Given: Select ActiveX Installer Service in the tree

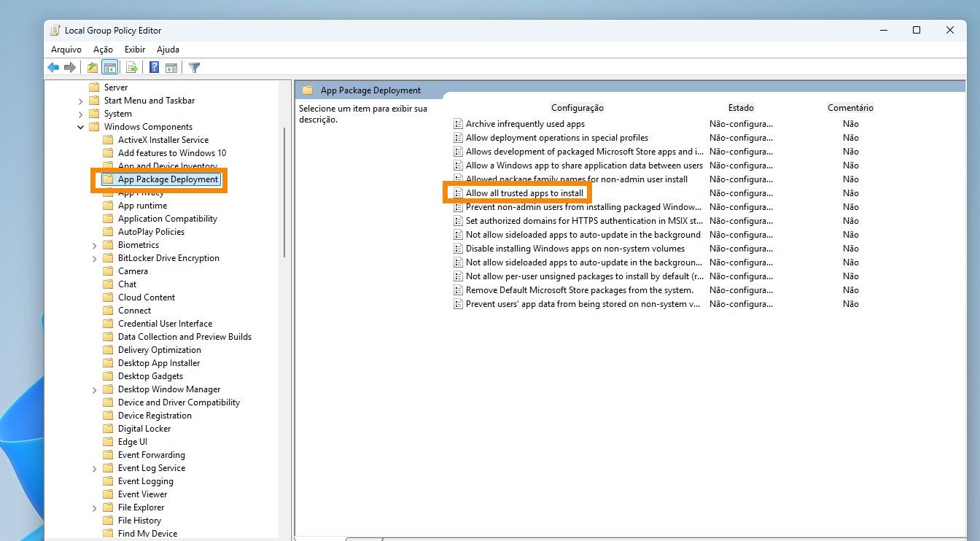Looking at the screenshot, I should 163,140.
